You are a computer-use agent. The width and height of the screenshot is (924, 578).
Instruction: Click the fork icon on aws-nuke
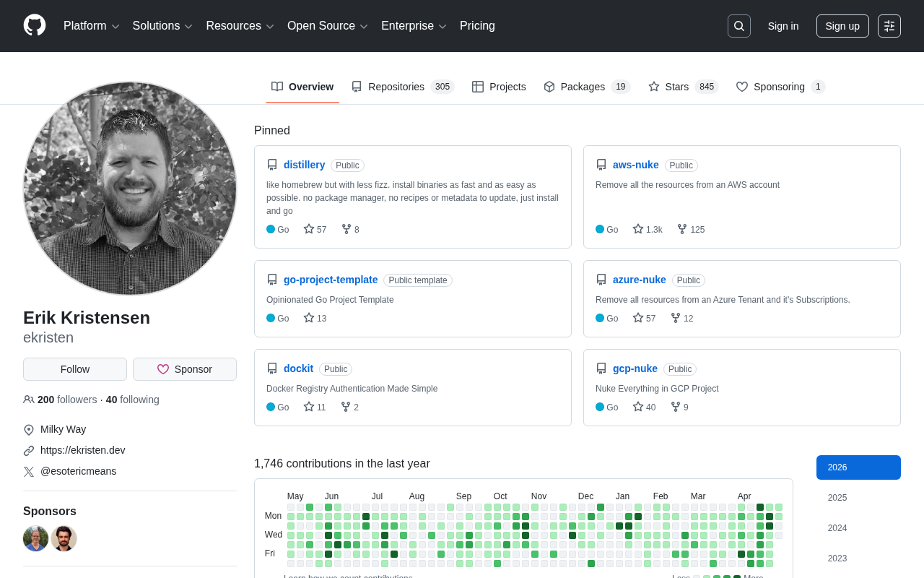pos(682,229)
